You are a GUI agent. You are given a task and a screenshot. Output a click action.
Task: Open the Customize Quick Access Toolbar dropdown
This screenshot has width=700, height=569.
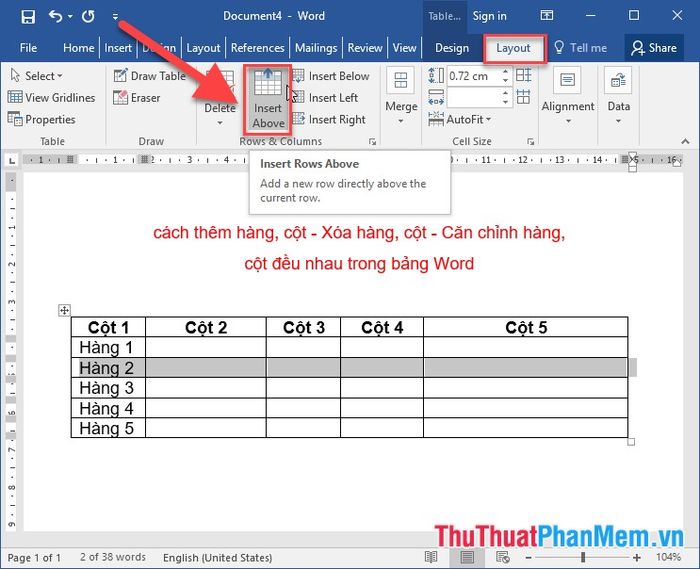coord(115,17)
